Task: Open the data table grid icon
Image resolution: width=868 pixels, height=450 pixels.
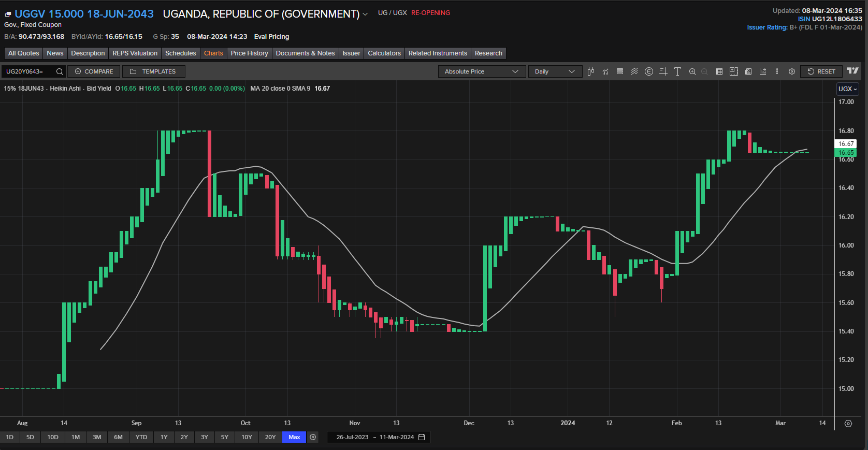Action: [719, 71]
